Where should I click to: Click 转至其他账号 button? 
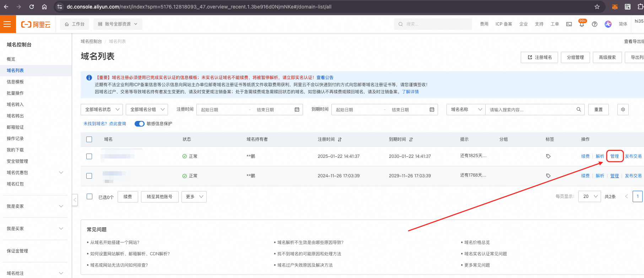[159, 197]
